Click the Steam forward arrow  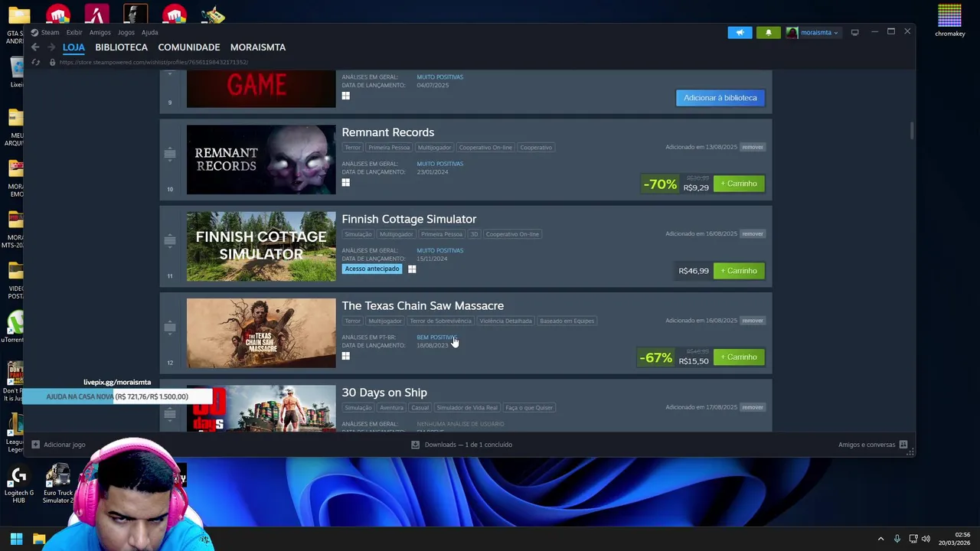[x=51, y=47]
